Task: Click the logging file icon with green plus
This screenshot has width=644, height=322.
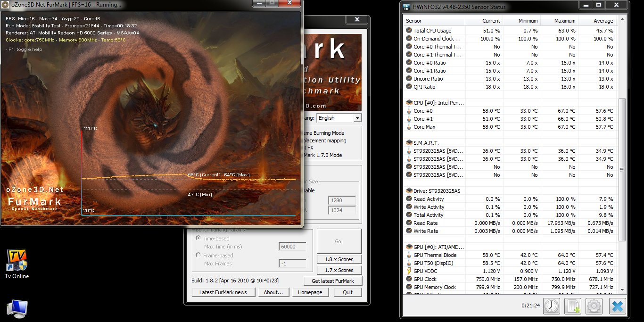Action: point(573,306)
